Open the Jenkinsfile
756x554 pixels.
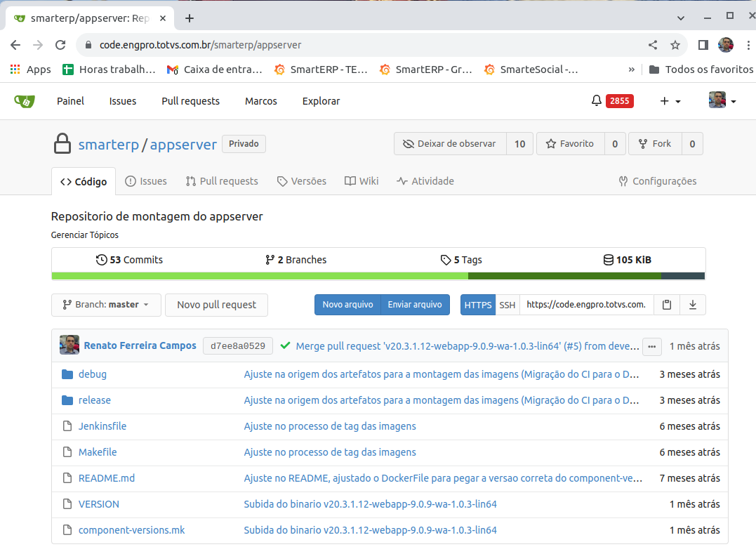[102, 426]
